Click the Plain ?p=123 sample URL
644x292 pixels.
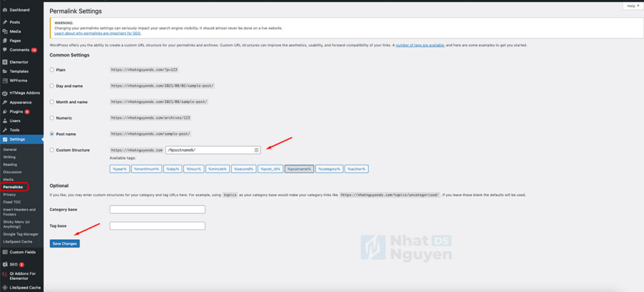(145, 70)
